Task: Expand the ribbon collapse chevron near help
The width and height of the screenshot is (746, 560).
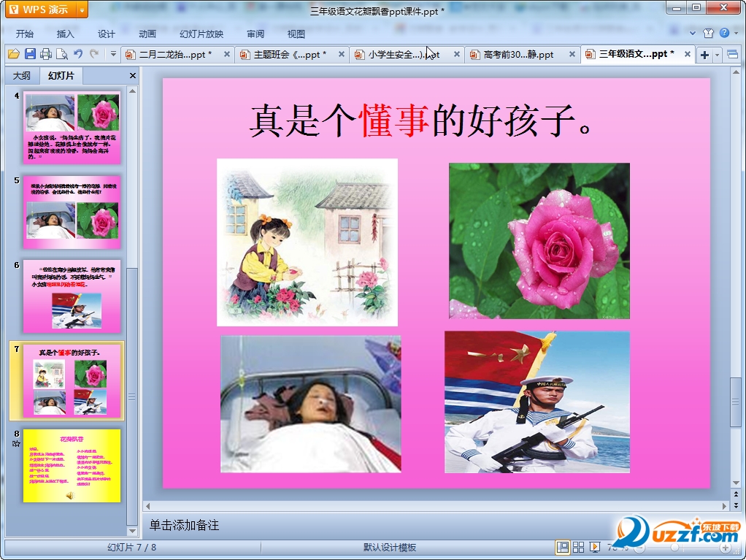Action: click(693, 34)
